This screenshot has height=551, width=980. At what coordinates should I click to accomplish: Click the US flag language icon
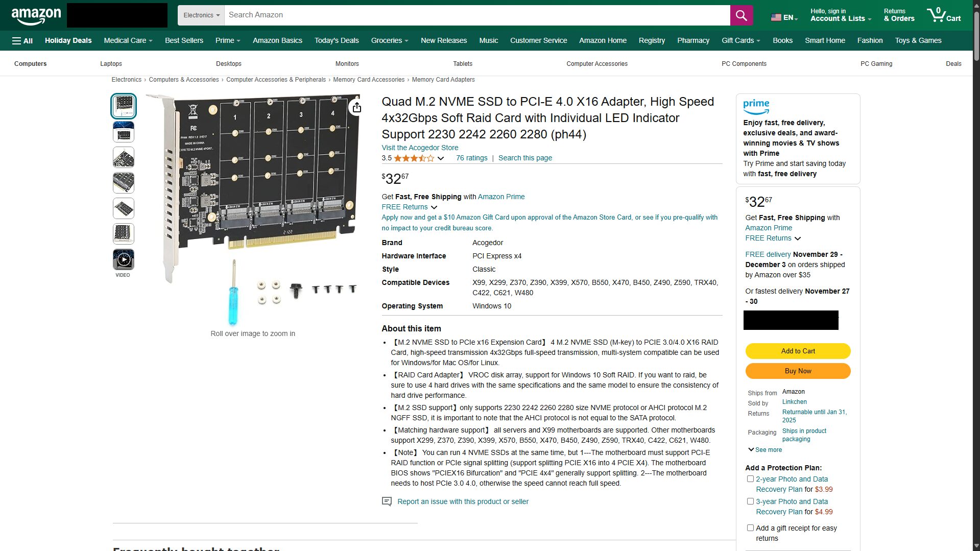[x=776, y=17]
